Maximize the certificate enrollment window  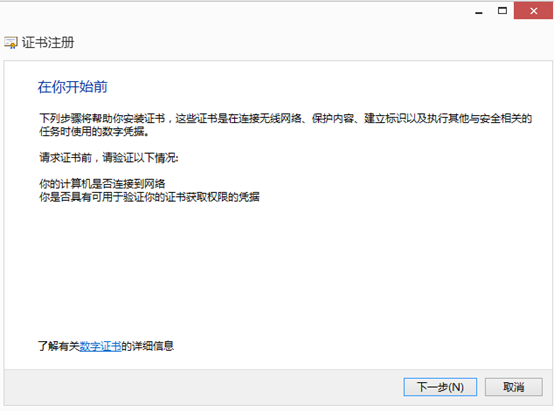tap(502, 11)
